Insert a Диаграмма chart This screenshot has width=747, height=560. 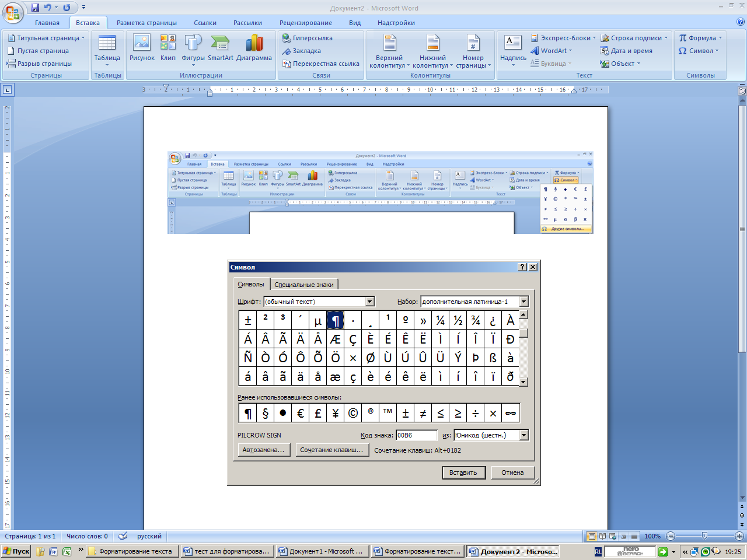click(254, 48)
